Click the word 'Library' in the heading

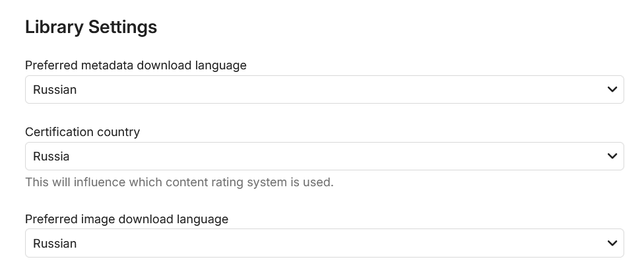point(54,27)
